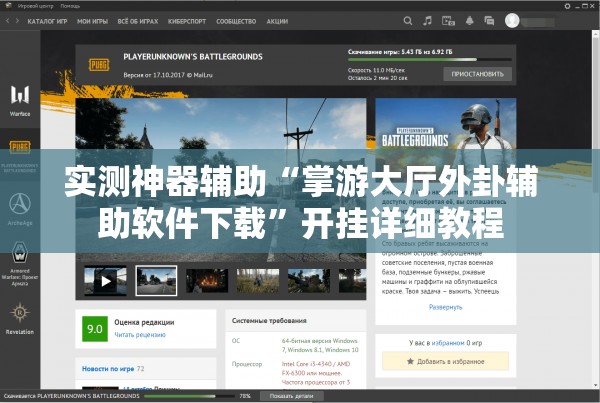This screenshot has width=600, height=403.
Task: Select the fifth gallery thumbnail
Action: 309,281
